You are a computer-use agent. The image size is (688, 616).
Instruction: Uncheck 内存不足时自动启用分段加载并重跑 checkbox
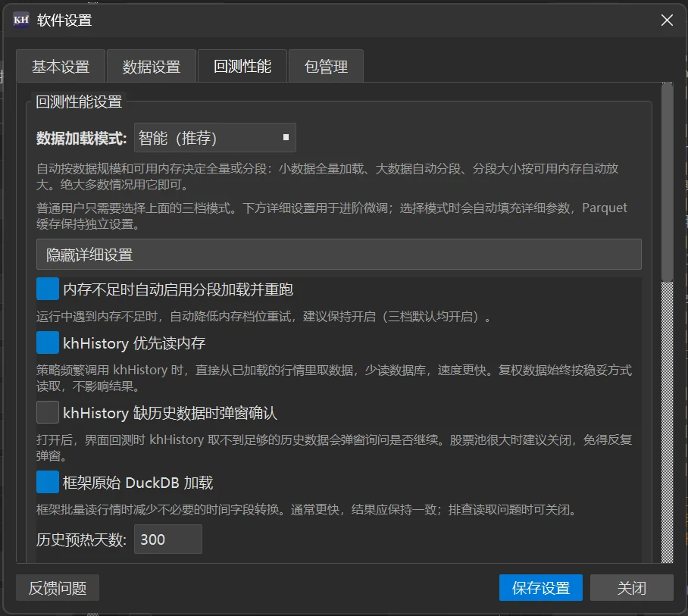48,289
